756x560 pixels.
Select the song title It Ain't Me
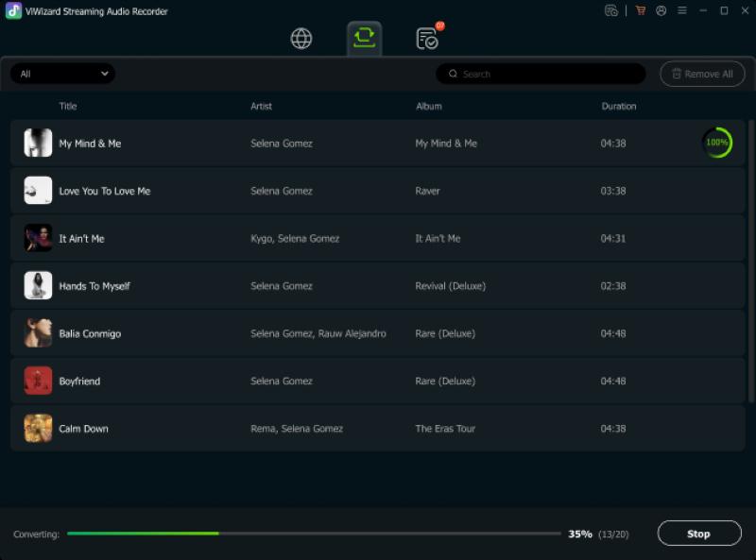[x=81, y=239]
